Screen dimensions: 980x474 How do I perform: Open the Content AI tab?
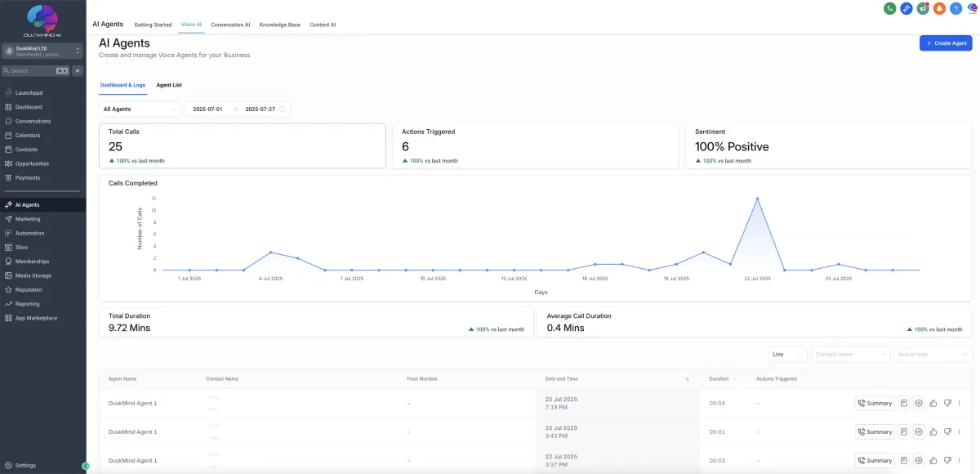323,25
